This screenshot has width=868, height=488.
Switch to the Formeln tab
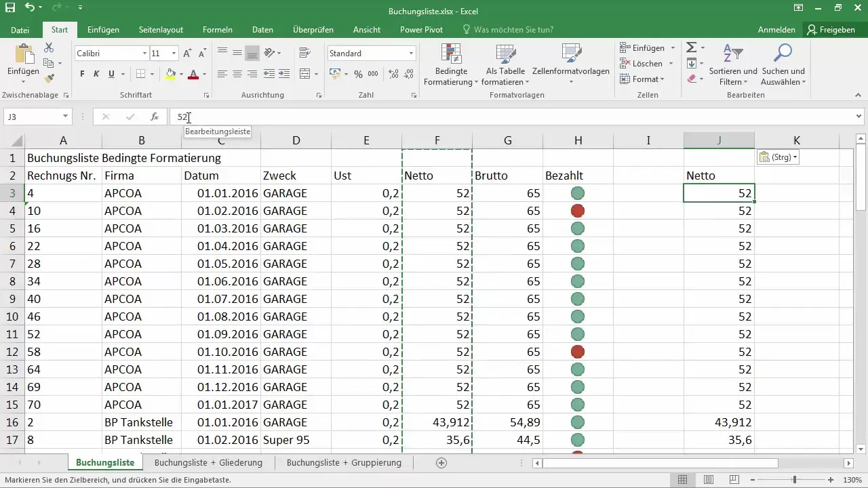(218, 30)
